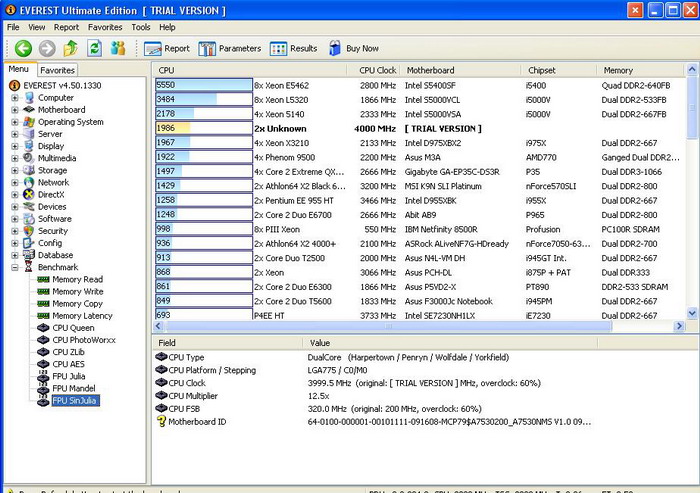Viewport: 700px width, 493px height.
Task: Open the CPU PhotoWorxx benchmark
Action: (x=84, y=340)
